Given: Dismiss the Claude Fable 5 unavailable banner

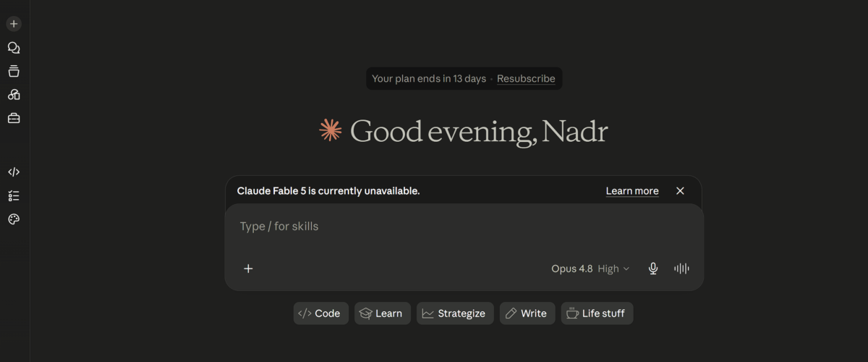Looking at the screenshot, I should click(680, 191).
